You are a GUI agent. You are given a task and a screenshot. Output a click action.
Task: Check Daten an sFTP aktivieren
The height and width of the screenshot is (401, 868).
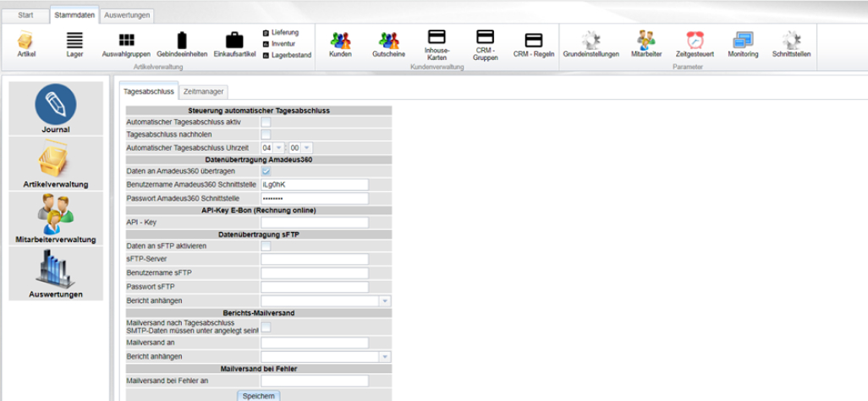[x=266, y=246]
